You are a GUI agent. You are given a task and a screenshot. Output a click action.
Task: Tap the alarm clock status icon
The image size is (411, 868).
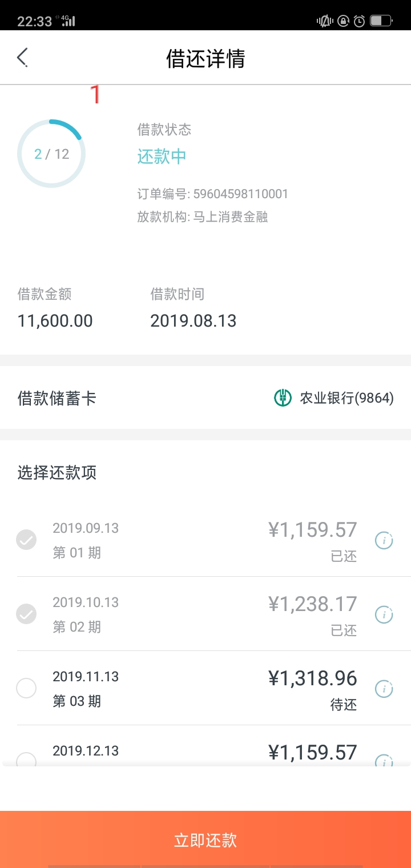(x=359, y=21)
